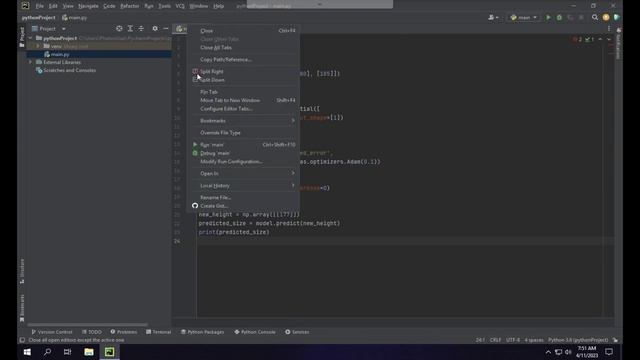Click the Search Everywhere magnifier
This screenshot has height=360, width=640.
pyautogui.click(x=595, y=18)
